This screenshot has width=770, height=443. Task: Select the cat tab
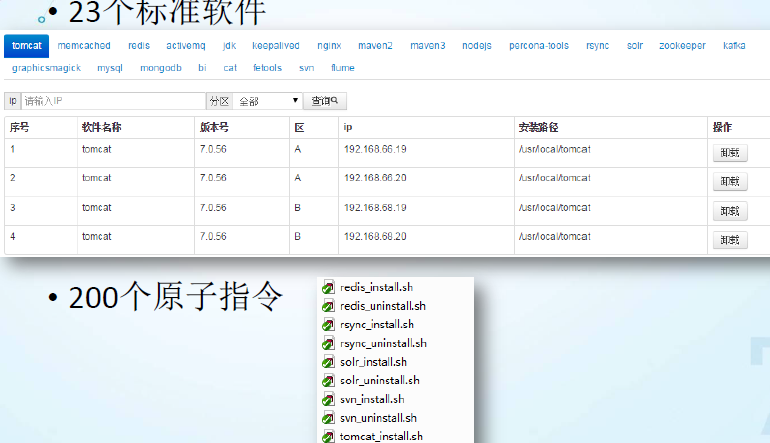point(230,68)
